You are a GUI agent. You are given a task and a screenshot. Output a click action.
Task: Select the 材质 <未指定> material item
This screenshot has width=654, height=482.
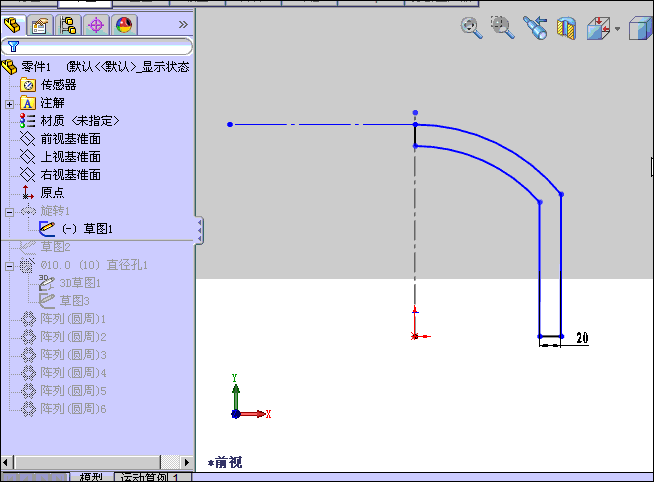[79, 121]
